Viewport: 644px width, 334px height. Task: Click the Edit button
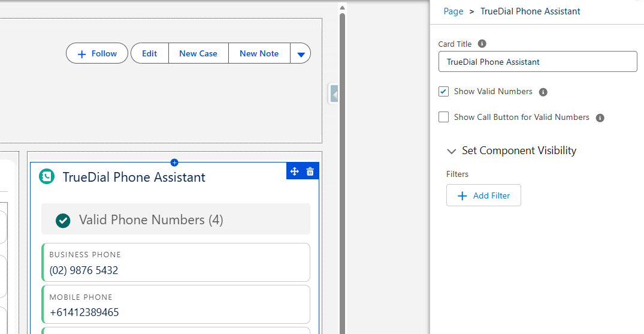[x=150, y=53]
